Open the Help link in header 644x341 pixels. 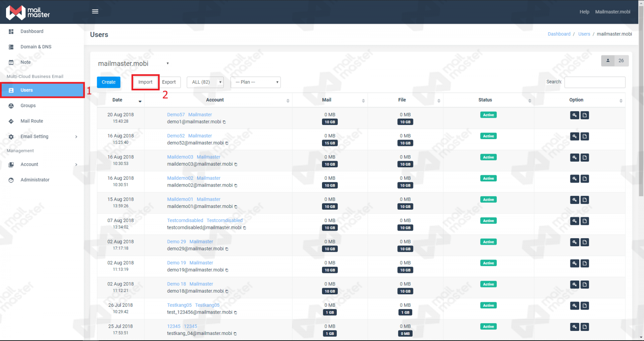pos(584,12)
